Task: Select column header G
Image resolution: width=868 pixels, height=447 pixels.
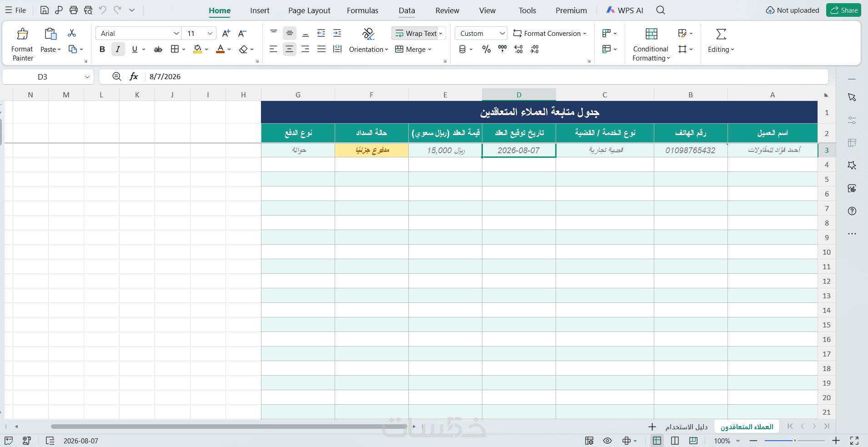Action: tap(298, 95)
